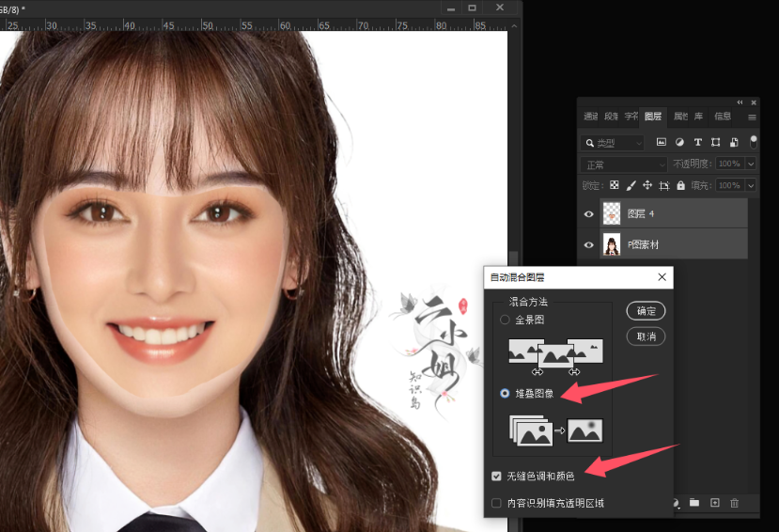779x532 pixels.
Task: Click the 图层 4 layer name
Action: click(641, 214)
